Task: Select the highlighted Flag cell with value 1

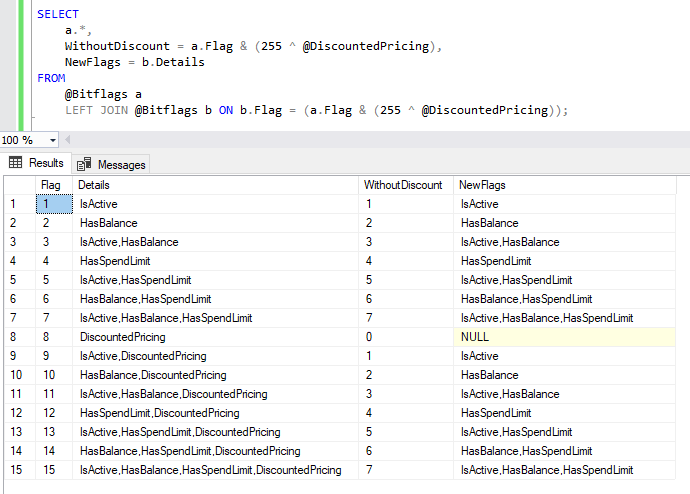Action: 54,204
